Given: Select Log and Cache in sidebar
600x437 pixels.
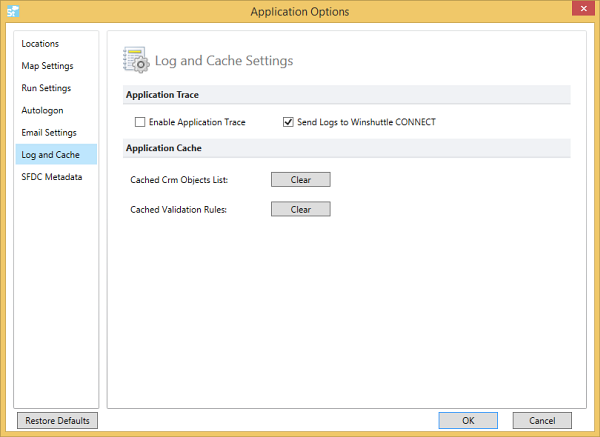Looking at the screenshot, I should (56, 155).
